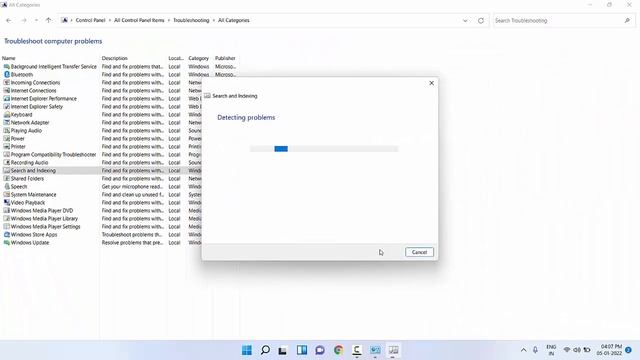This screenshot has width=640, height=360.
Task: Open Incoming Connections troubleshooter icon
Action: point(7,82)
